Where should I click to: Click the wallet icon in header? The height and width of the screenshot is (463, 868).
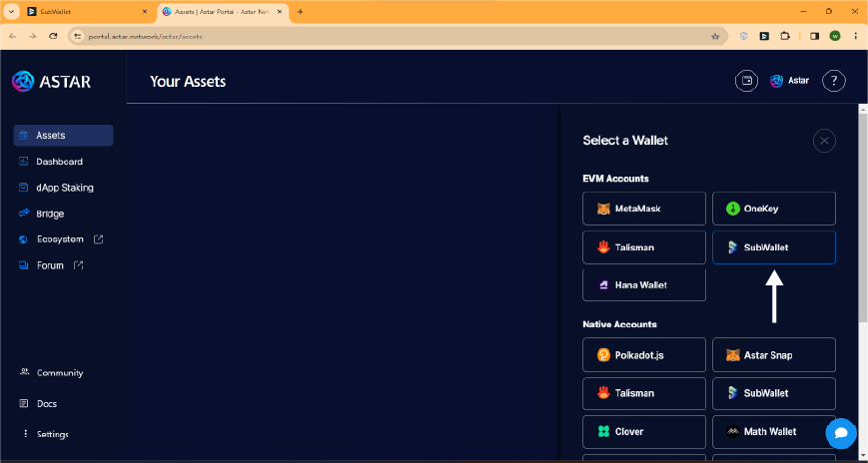[746, 81]
